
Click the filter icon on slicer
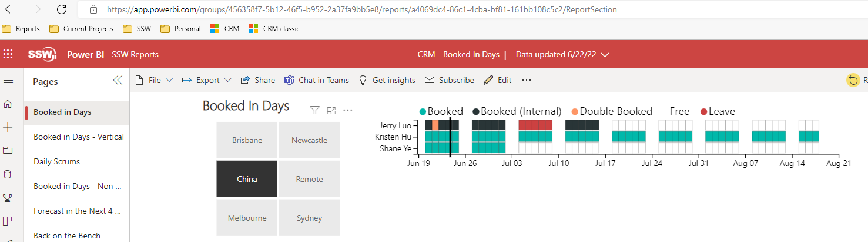click(315, 110)
